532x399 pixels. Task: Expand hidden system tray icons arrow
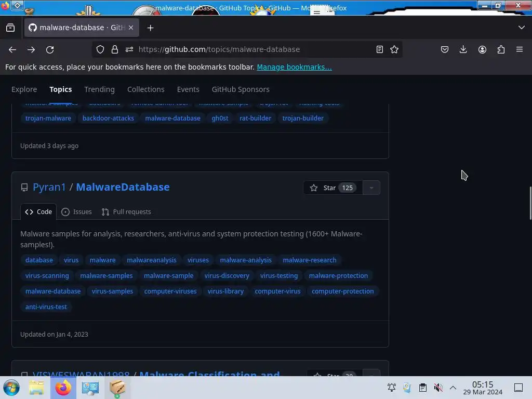453,387
